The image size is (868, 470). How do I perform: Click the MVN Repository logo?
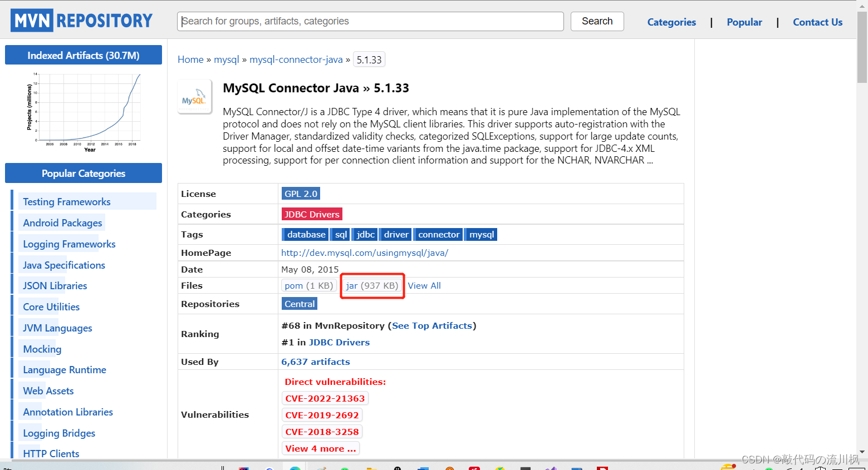pyautogui.click(x=81, y=21)
